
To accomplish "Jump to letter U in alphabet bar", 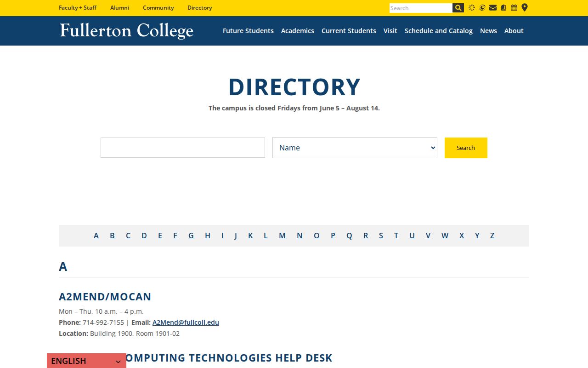I will tap(412, 236).
